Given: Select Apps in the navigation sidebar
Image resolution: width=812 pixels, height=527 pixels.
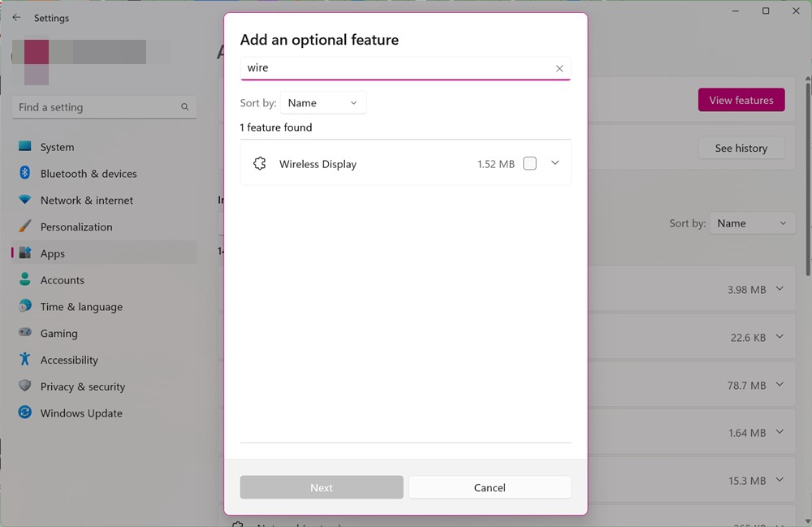Looking at the screenshot, I should click(52, 253).
